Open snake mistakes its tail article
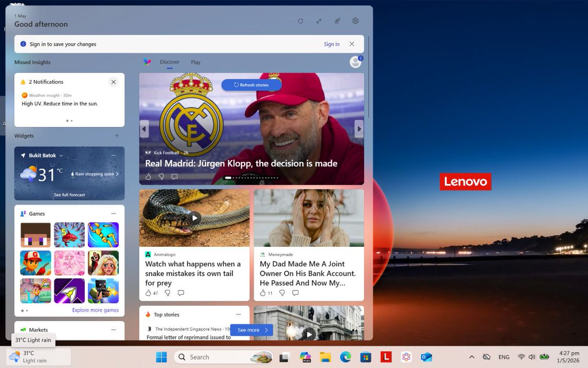Image resolution: width=588 pixels, height=368 pixels. [x=193, y=273]
